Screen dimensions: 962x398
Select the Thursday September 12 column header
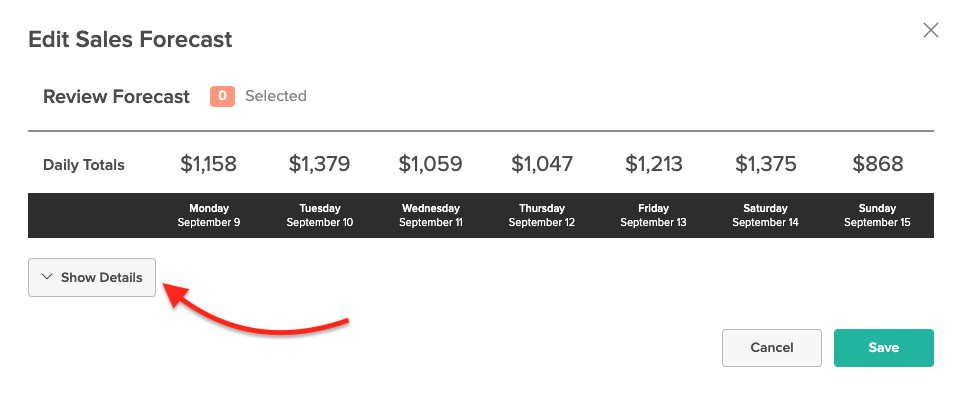542,215
